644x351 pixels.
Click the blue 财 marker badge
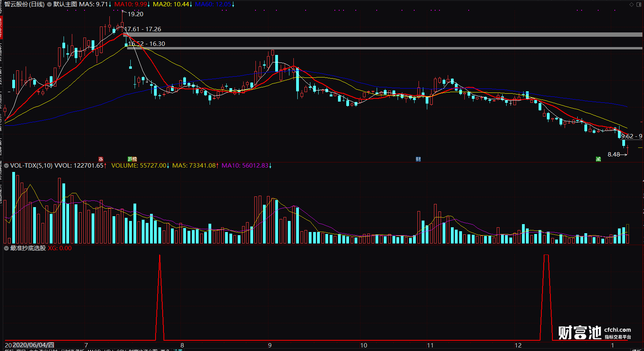(418, 159)
